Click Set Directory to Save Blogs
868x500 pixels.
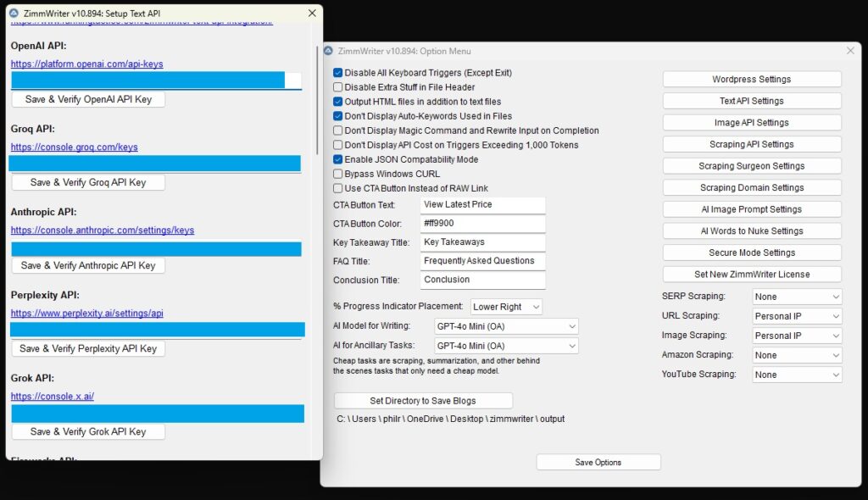[x=423, y=400]
